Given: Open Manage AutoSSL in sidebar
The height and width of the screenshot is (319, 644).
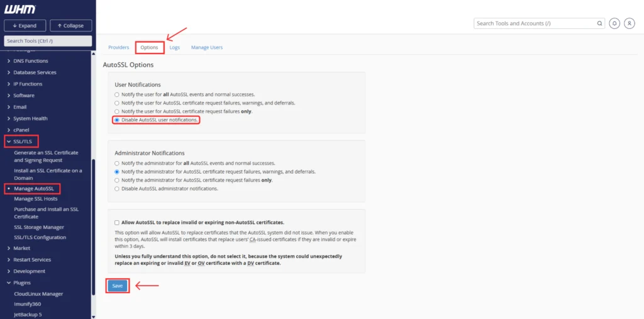Looking at the screenshot, I should tap(34, 189).
